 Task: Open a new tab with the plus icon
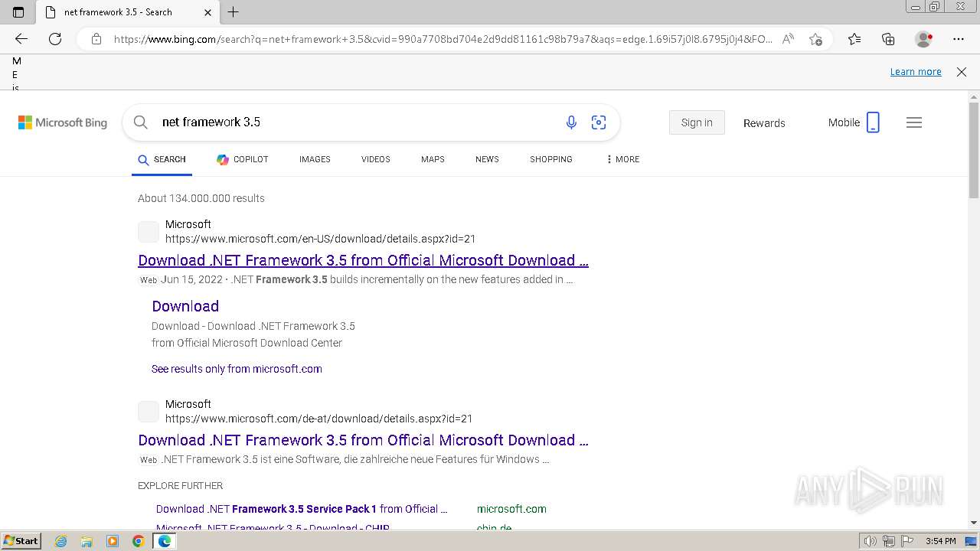pyautogui.click(x=234, y=11)
